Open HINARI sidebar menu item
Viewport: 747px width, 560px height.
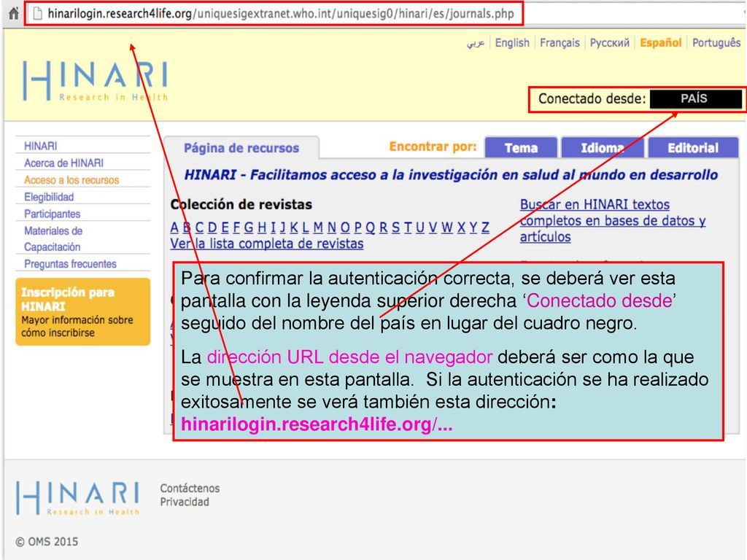(41, 146)
